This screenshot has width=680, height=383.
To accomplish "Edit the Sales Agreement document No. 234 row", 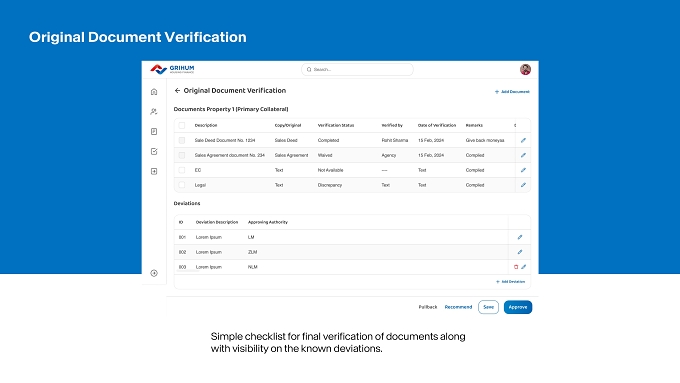I will tap(523, 155).
